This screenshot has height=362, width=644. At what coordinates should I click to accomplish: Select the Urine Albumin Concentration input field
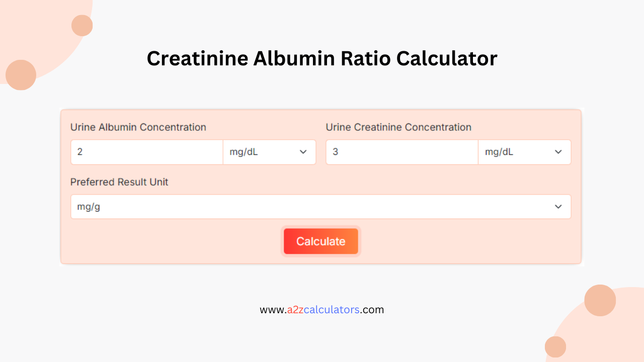click(146, 152)
